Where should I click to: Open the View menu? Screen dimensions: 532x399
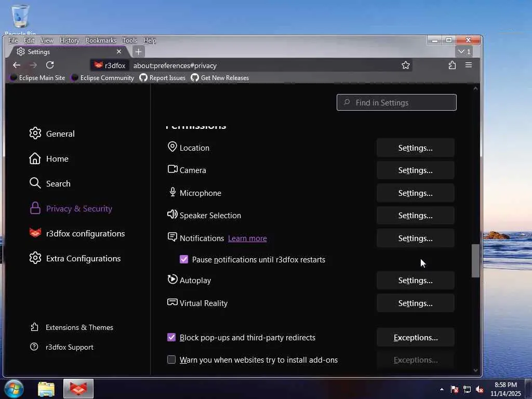coord(46,41)
